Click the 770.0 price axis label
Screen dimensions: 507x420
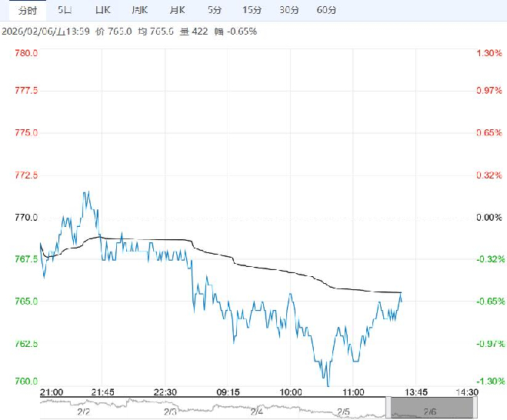point(27,218)
